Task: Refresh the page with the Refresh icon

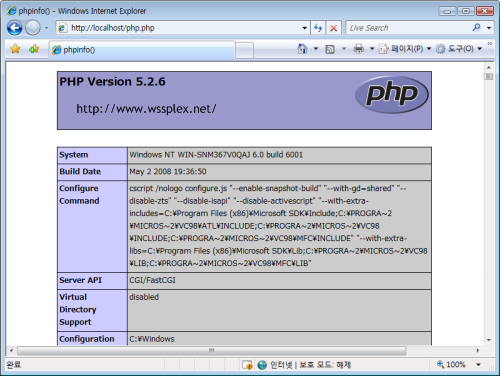Action: coord(318,28)
